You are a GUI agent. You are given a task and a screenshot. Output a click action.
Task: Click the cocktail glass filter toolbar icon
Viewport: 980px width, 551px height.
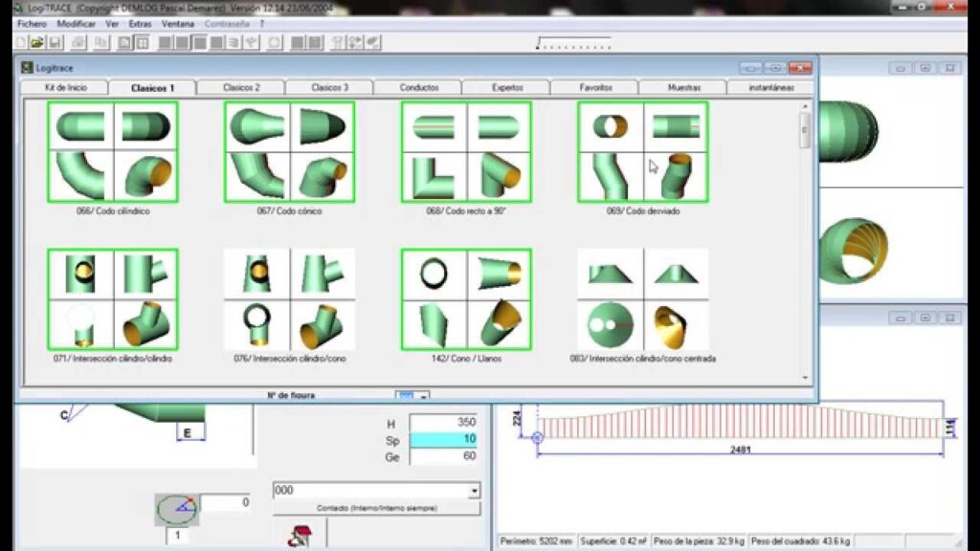click(x=252, y=42)
